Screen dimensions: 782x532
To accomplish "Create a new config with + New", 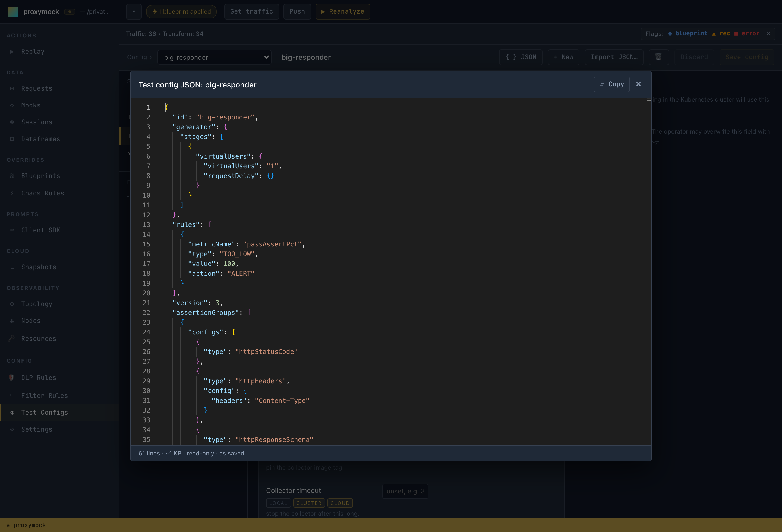I will [563, 57].
